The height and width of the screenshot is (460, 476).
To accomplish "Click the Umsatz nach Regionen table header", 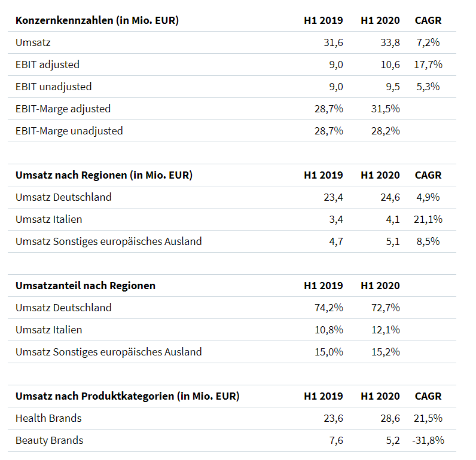I will (x=103, y=175).
